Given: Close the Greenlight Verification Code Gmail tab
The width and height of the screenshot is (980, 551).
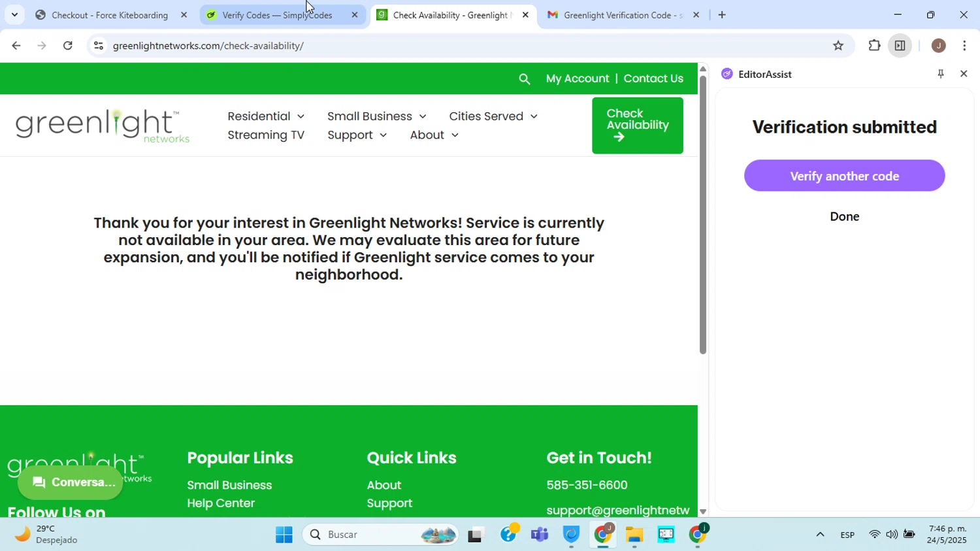Looking at the screenshot, I should pos(696,15).
